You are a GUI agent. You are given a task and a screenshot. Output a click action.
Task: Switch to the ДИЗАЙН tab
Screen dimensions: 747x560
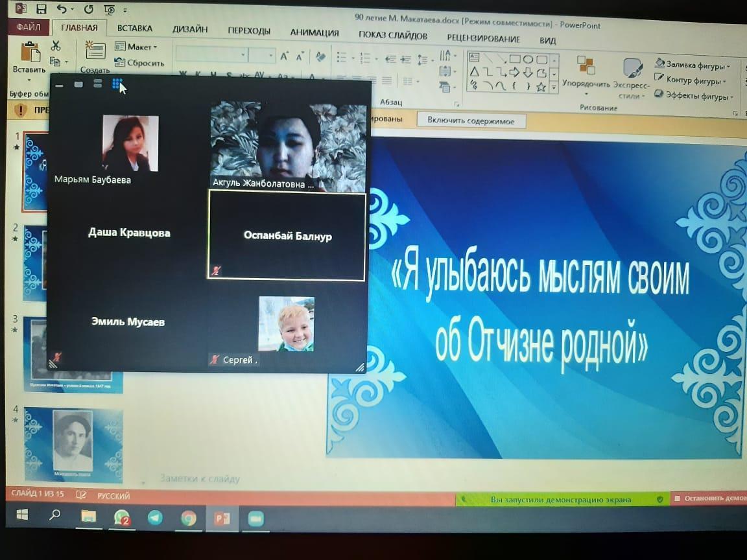(x=190, y=29)
